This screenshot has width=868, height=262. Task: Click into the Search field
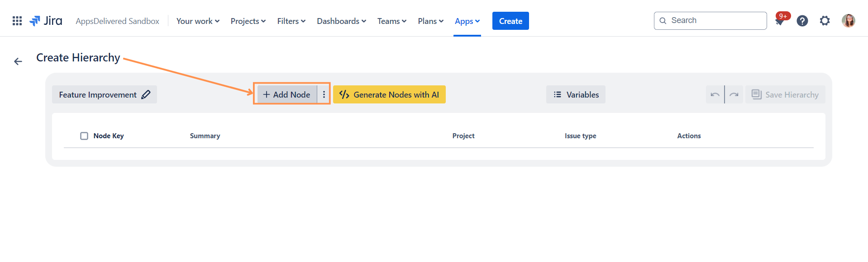coord(715,21)
